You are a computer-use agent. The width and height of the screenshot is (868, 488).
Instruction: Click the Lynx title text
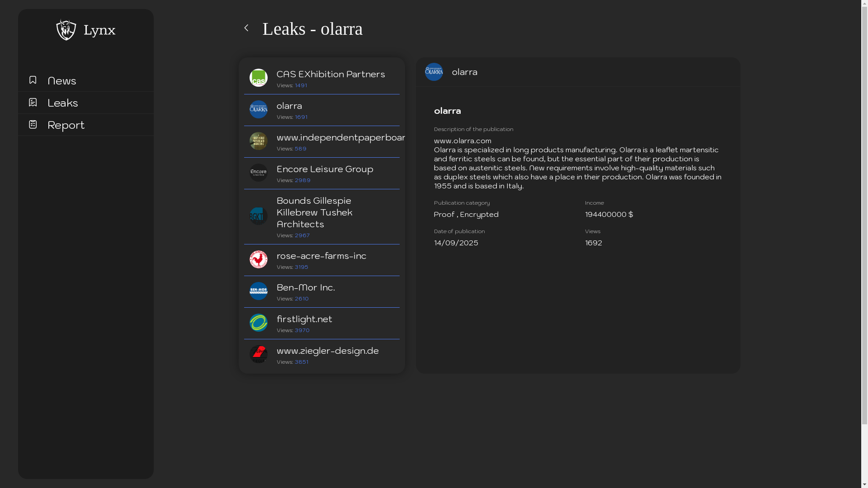tap(99, 30)
